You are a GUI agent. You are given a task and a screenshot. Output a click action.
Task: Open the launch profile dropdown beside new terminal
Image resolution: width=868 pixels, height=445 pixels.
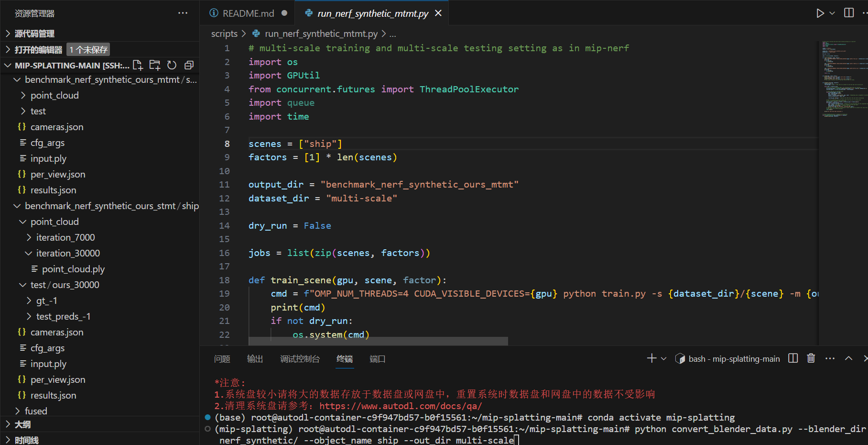664,359
